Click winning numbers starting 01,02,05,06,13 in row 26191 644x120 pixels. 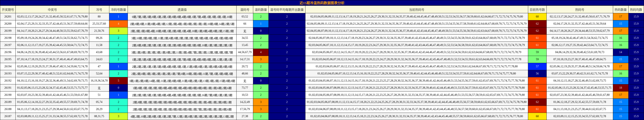click(x=52, y=88)
